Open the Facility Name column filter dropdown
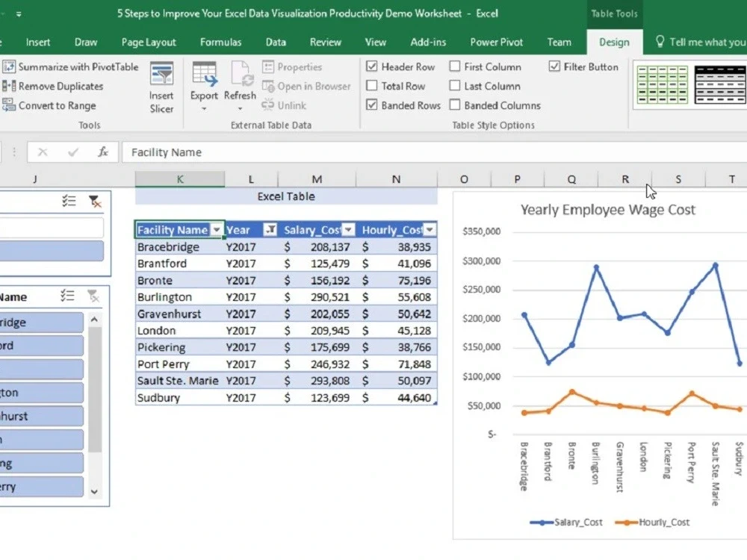 (x=216, y=229)
